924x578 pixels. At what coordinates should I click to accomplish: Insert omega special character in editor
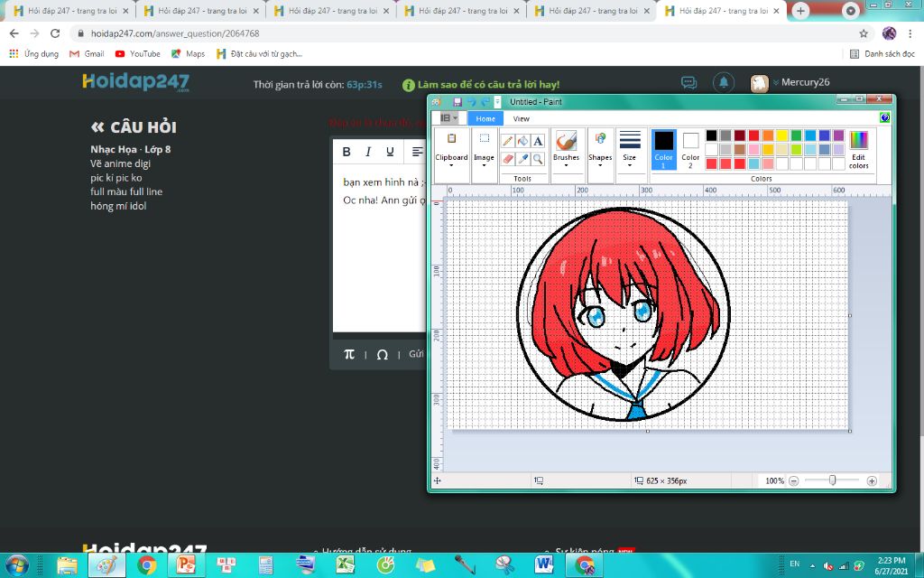point(382,354)
